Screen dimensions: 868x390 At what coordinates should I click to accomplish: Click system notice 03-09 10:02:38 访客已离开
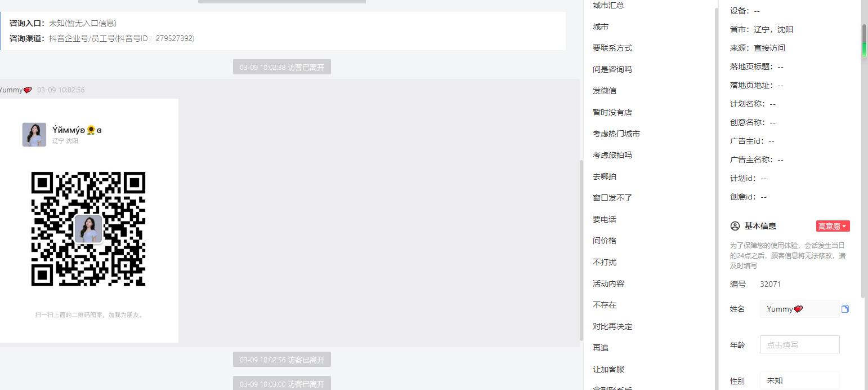(x=282, y=67)
